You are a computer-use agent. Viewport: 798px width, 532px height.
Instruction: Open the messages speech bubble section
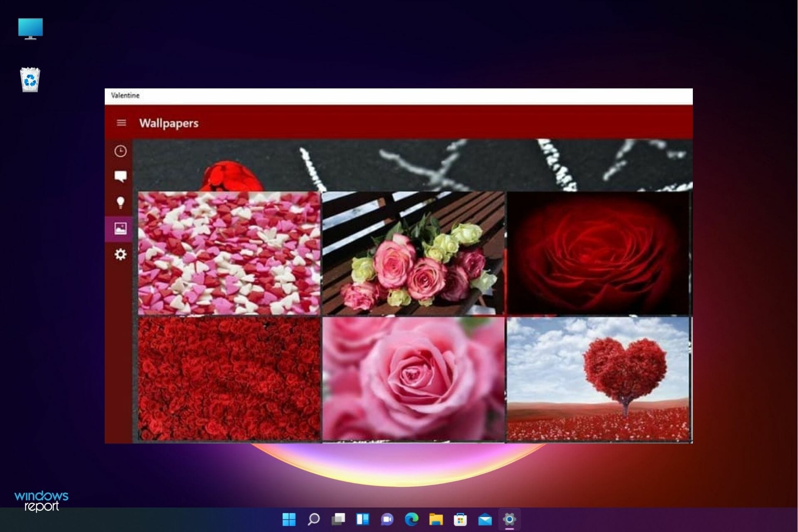[121, 177]
